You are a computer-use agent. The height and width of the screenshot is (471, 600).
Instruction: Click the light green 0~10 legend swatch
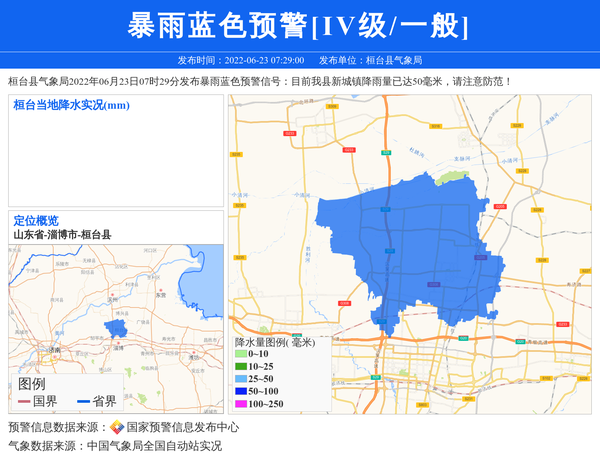[x=241, y=354]
